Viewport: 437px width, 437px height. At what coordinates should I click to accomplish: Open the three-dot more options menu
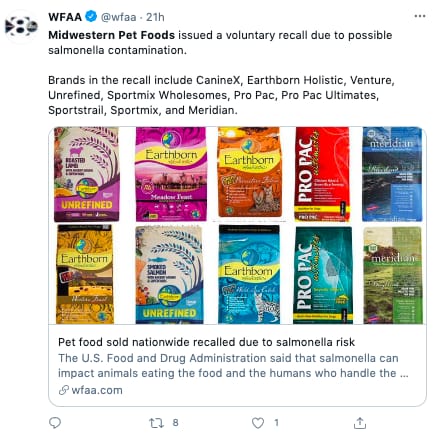click(420, 16)
